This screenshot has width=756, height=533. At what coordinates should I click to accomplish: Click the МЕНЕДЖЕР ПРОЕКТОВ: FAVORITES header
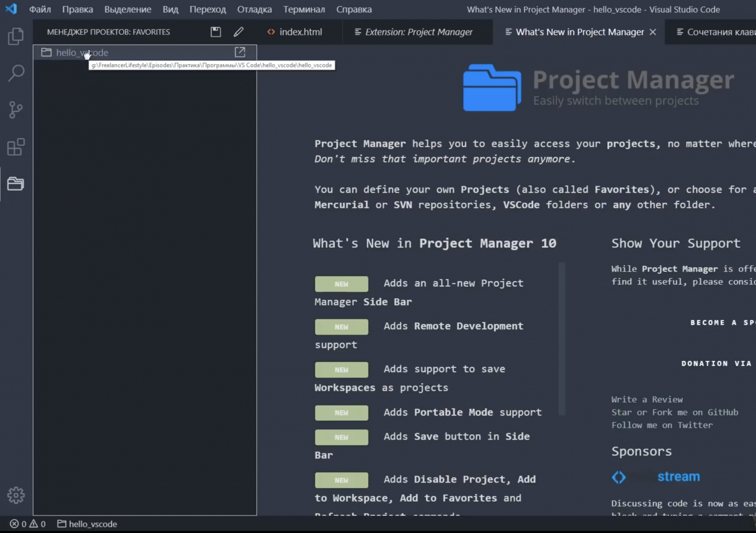click(109, 32)
